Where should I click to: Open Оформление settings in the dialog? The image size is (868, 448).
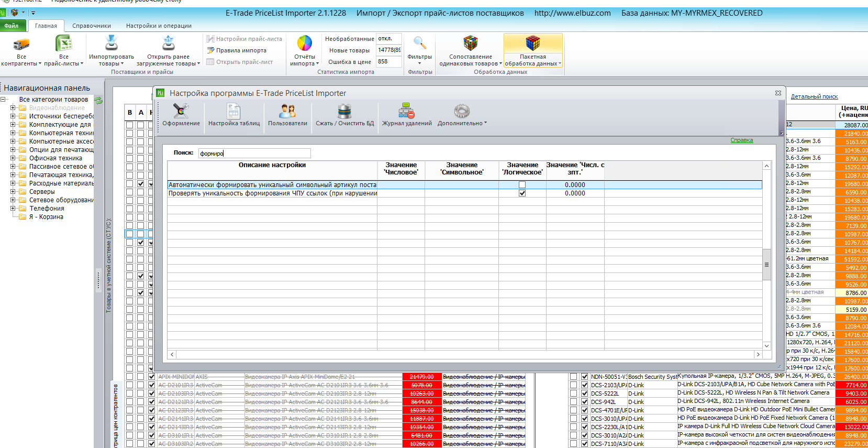coord(181,115)
